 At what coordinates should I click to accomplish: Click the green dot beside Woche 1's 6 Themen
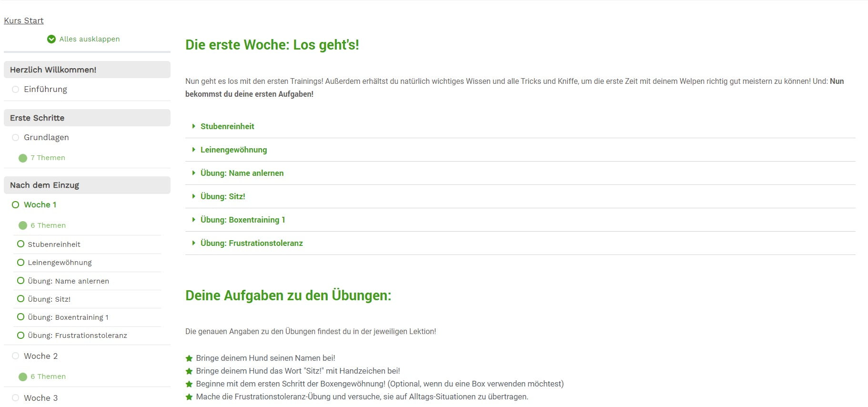tap(23, 225)
